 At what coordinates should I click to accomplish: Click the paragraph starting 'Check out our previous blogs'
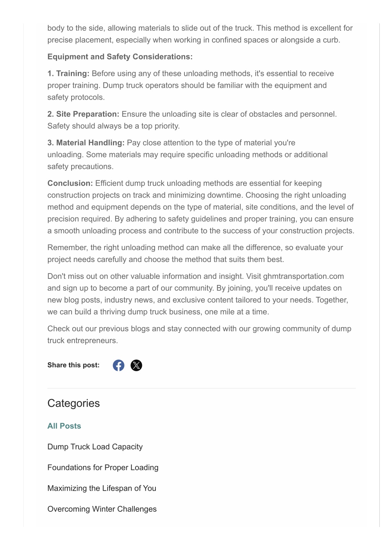coord(199,335)
